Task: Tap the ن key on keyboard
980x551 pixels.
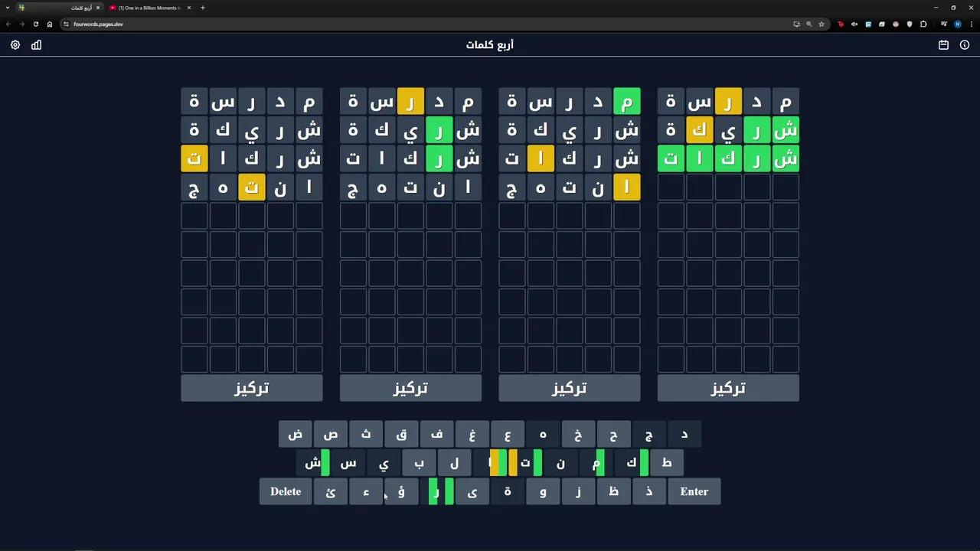Action: pyautogui.click(x=560, y=463)
